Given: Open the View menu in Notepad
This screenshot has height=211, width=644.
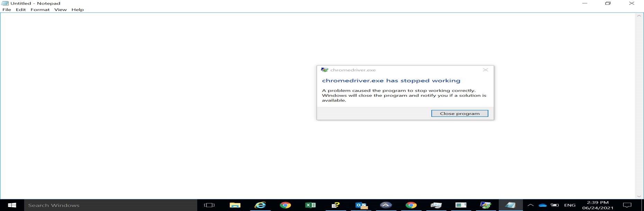Looking at the screenshot, I should point(60,10).
